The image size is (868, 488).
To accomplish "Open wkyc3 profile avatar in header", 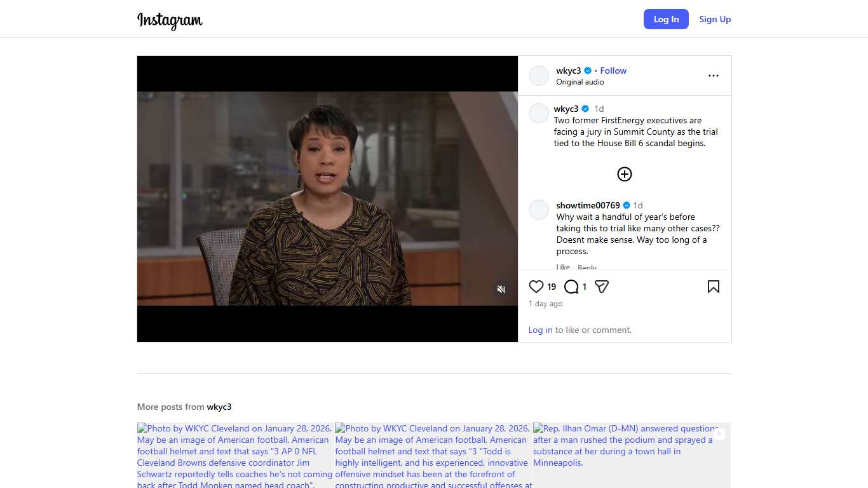I will coord(539,76).
